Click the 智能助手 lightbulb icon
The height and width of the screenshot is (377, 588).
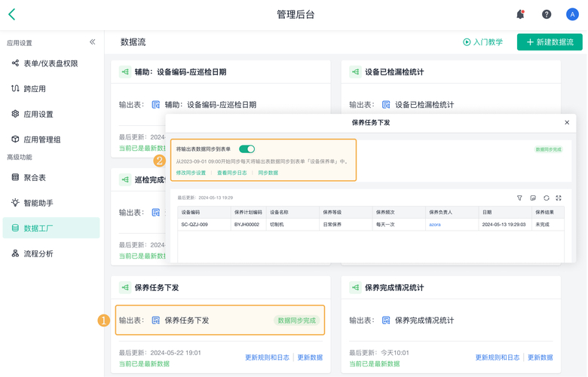click(x=15, y=203)
